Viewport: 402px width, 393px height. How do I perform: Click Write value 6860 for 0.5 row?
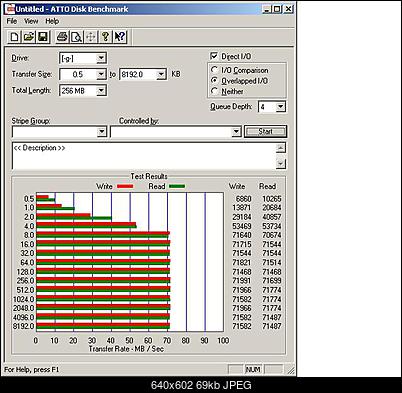point(243,199)
